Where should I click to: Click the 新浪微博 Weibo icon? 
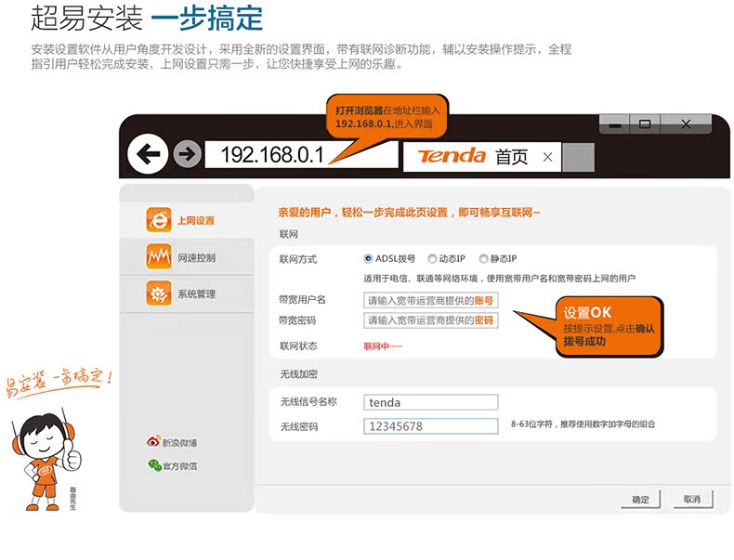[x=153, y=442]
